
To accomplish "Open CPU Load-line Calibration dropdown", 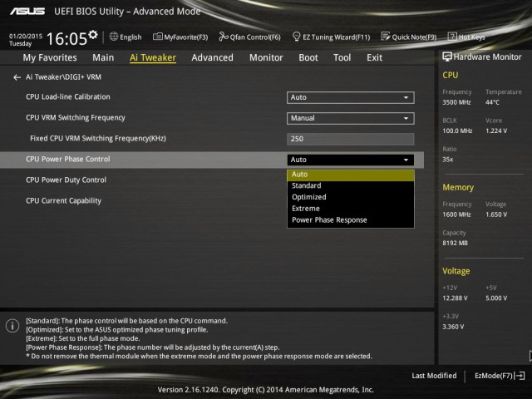I will pyautogui.click(x=351, y=97).
